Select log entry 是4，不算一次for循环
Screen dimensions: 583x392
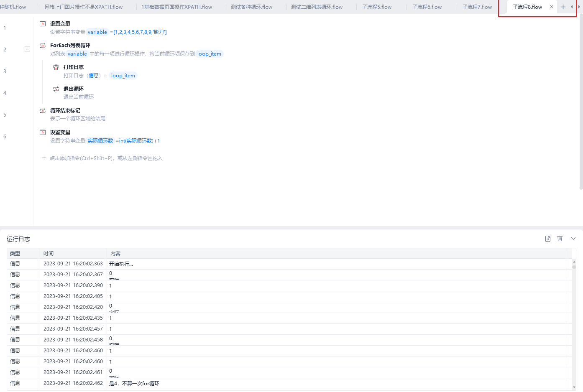134,384
